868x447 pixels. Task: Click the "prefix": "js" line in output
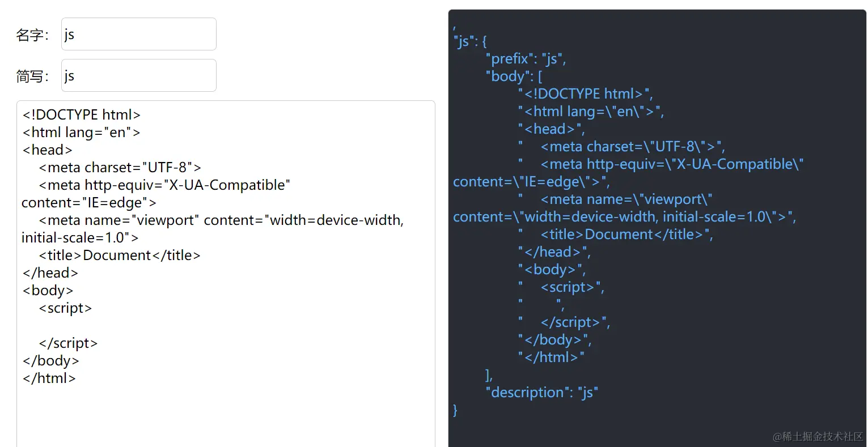point(526,59)
